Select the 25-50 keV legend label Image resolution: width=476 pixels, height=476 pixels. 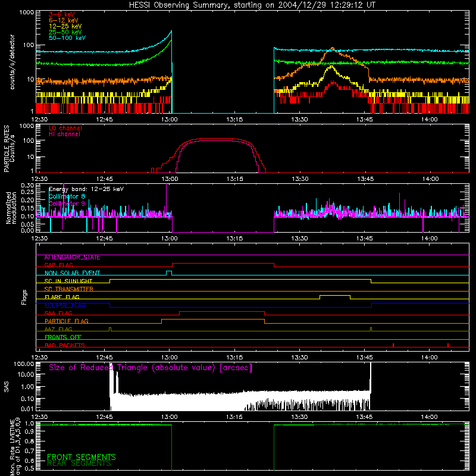(x=65, y=32)
